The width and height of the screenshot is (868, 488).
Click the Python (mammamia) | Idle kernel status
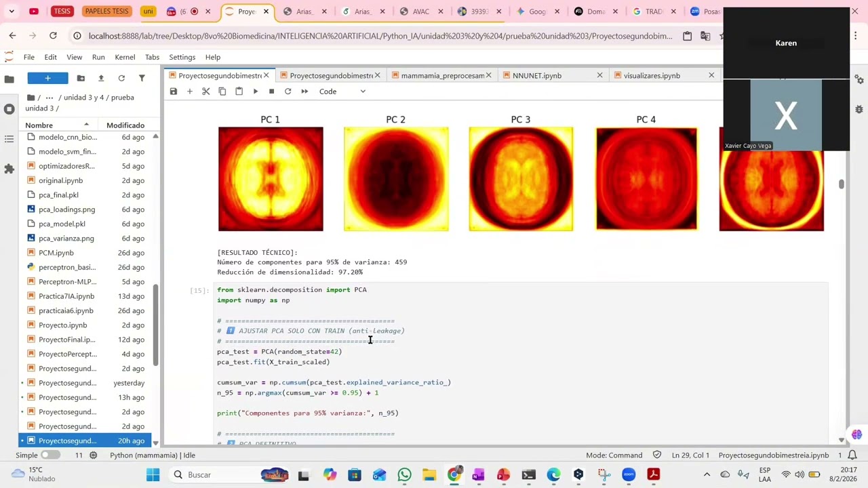153,455
